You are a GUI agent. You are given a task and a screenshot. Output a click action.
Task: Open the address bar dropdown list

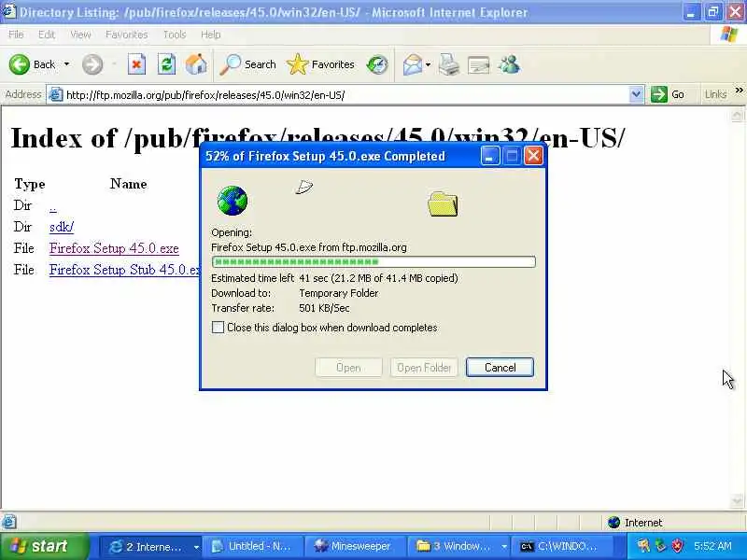pyautogui.click(x=636, y=94)
